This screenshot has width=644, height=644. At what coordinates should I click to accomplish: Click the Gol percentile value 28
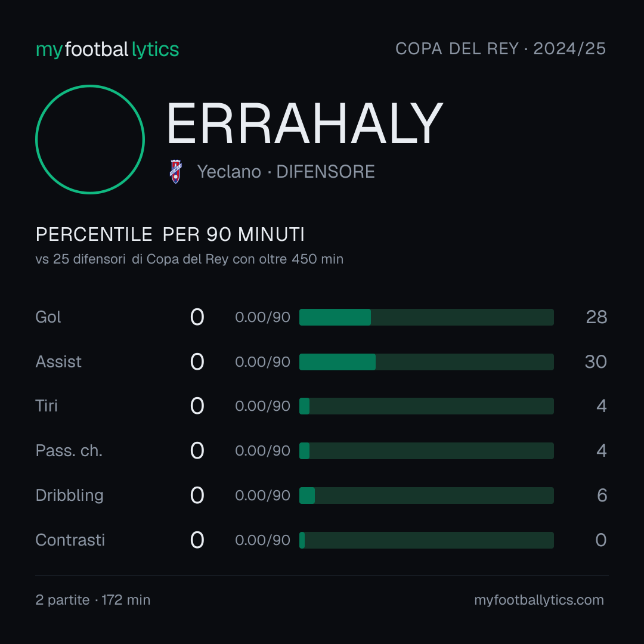point(596,317)
